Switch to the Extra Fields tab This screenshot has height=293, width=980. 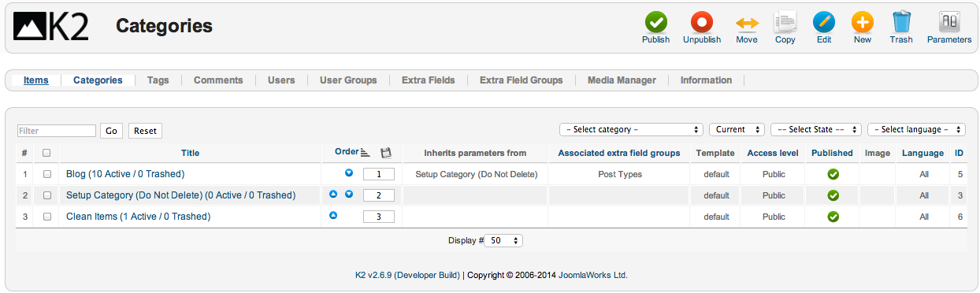pyautogui.click(x=429, y=80)
